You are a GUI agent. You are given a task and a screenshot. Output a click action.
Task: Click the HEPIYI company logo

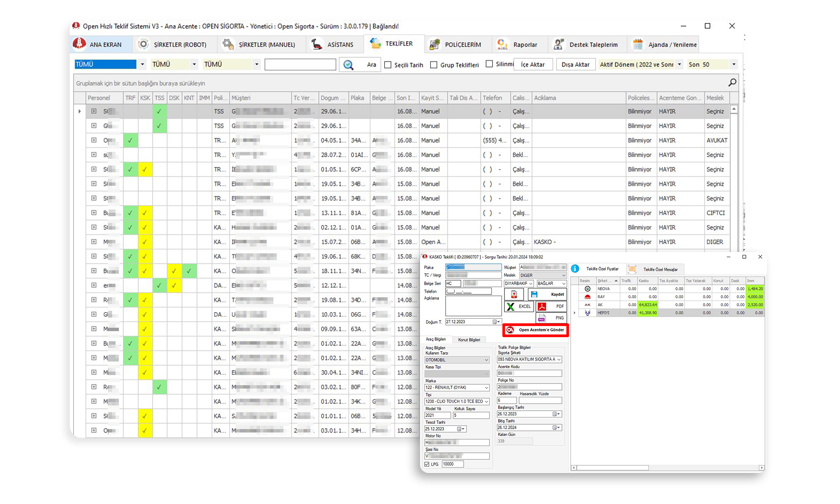pos(588,313)
